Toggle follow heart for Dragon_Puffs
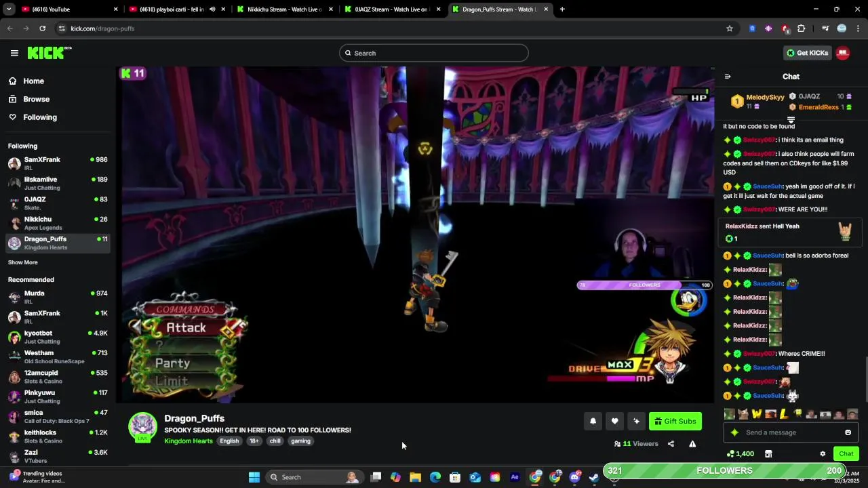Image resolution: width=868 pixels, height=488 pixels. point(614,421)
